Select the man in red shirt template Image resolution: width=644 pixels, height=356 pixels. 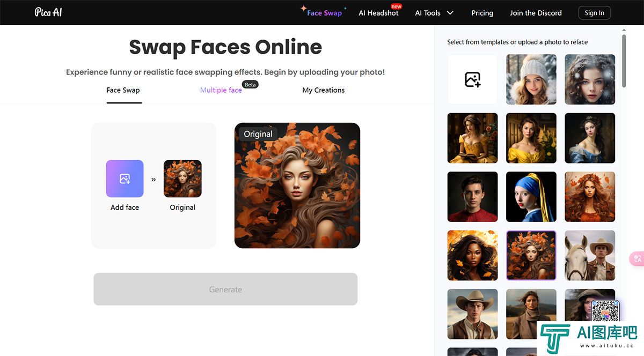(x=472, y=197)
